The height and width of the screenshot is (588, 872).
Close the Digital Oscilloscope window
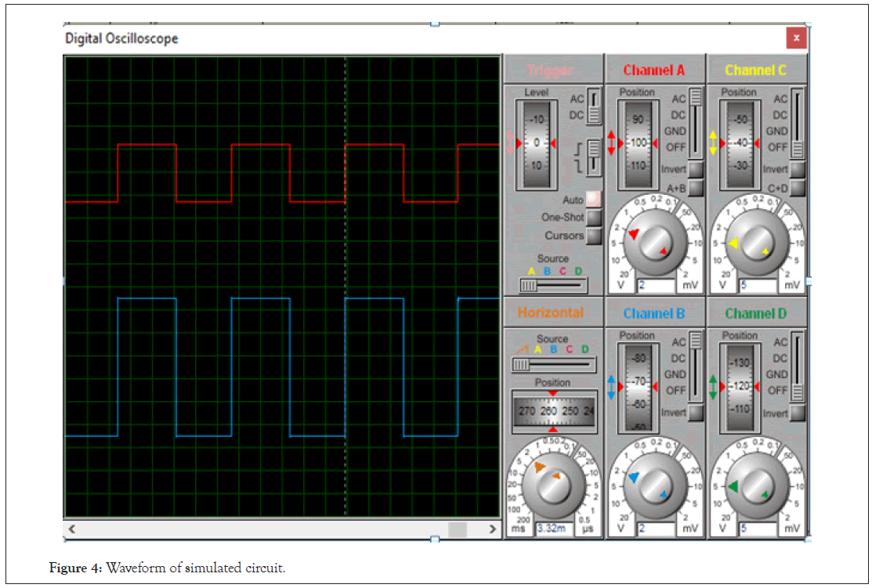(x=796, y=38)
